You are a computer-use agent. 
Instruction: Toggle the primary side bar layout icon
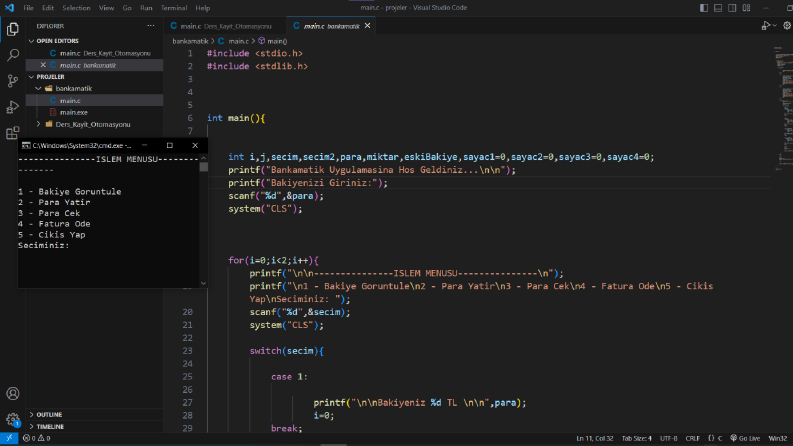tap(703, 8)
